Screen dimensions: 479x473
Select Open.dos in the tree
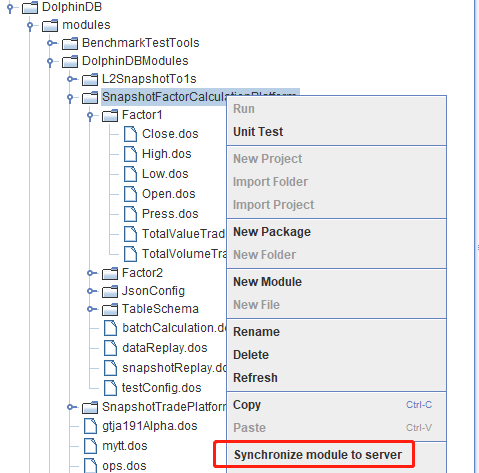pyautogui.click(x=168, y=194)
